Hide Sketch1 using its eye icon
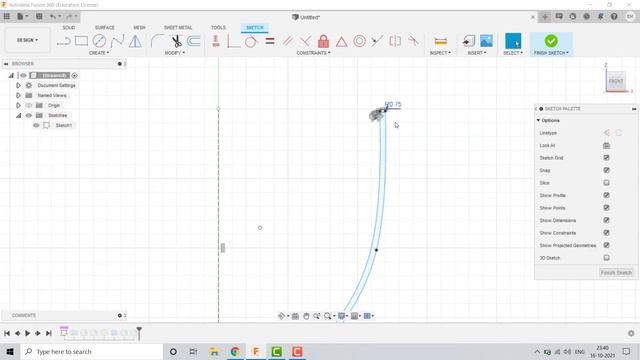The height and width of the screenshot is (360, 640). pyautogui.click(x=36, y=125)
